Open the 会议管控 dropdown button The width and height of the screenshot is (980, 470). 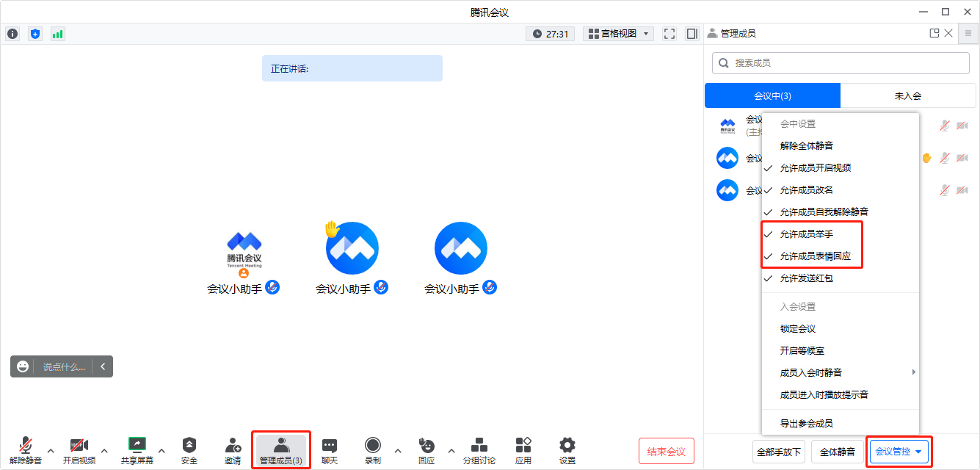pos(899,452)
